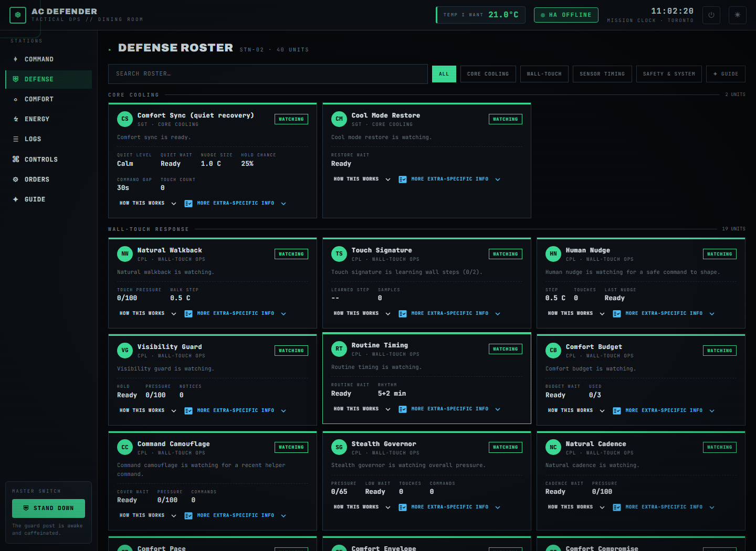Click the power button icon in header

pyautogui.click(x=711, y=15)
